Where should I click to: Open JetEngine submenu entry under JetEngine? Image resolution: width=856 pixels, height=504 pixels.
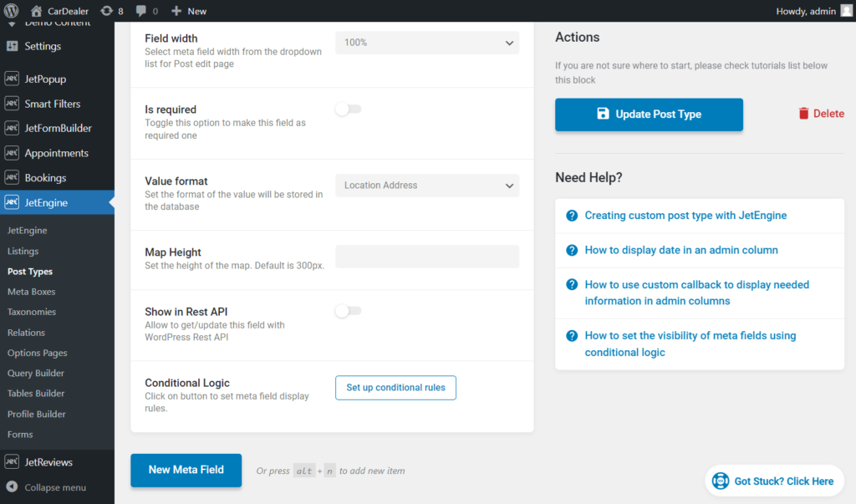[28, 231]
